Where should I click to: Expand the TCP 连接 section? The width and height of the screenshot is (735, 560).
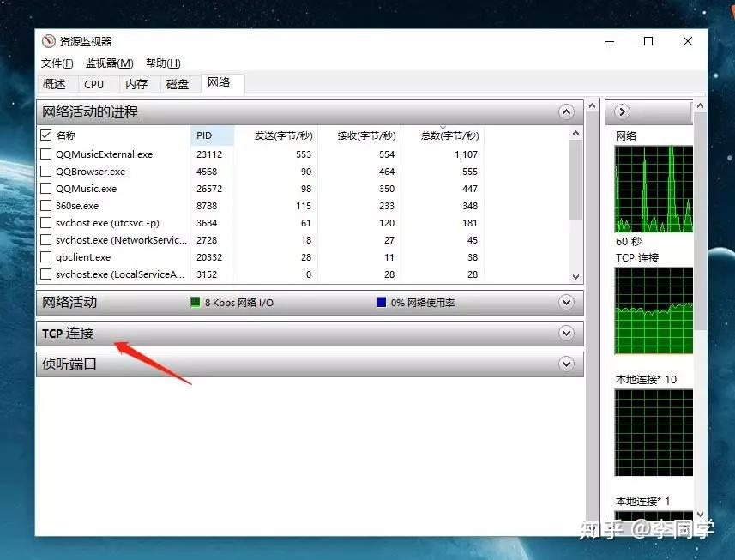566,334
